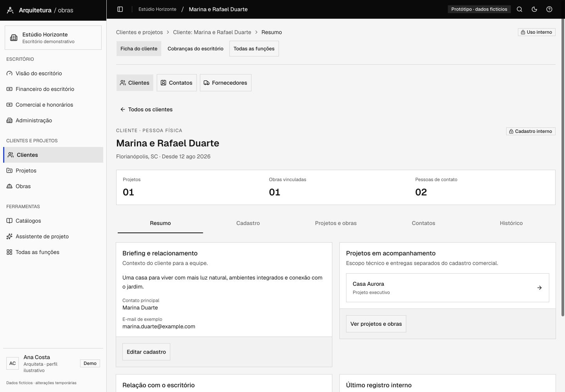
Task: Open search via magnifier icon
Action: click(519, 9)
